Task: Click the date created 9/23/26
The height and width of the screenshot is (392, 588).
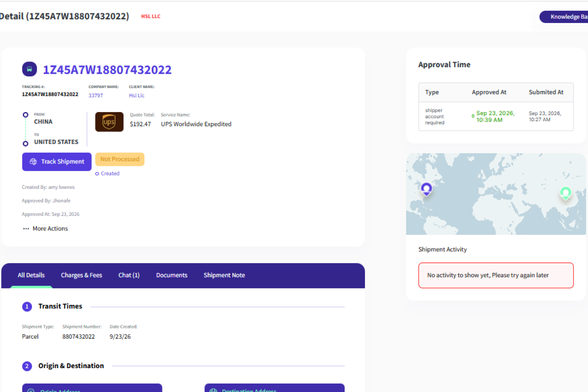Action: [x=120, y=337]
